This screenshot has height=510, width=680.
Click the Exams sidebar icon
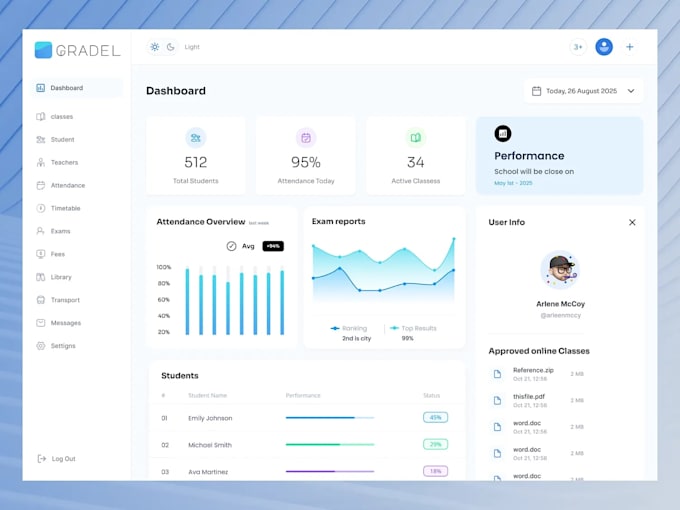coord(40,231)
